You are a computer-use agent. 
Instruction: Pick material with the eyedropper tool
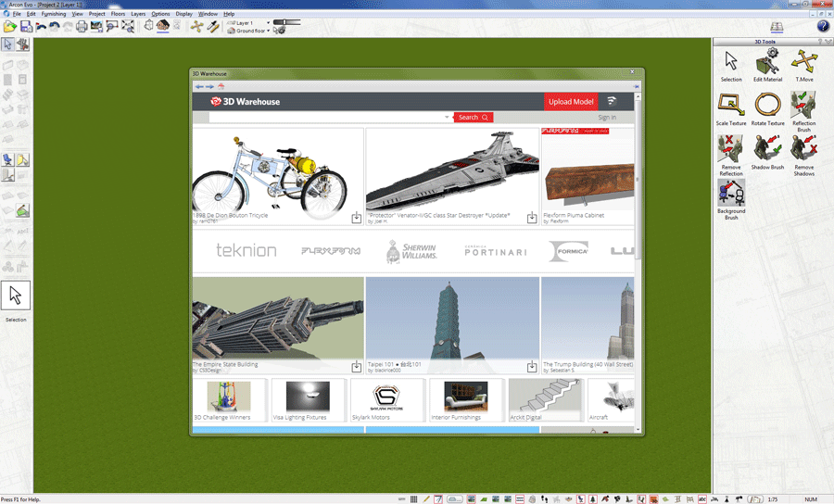213,26
